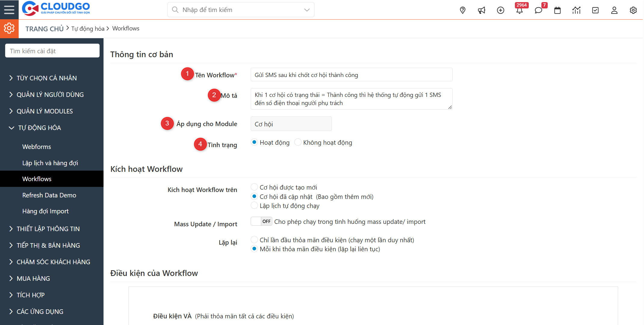Go to TRANG CHỦ in the breadcrumb

tap(44, 28)
